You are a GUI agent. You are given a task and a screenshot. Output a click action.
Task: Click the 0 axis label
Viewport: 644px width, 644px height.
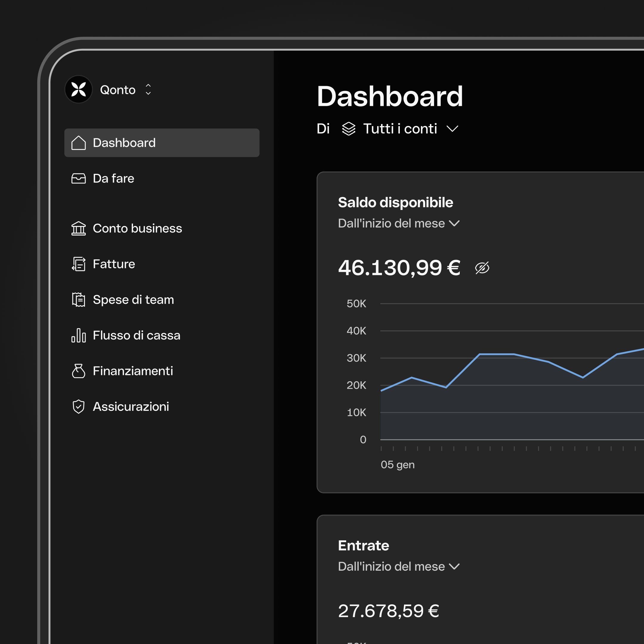(x=363, y=440)
